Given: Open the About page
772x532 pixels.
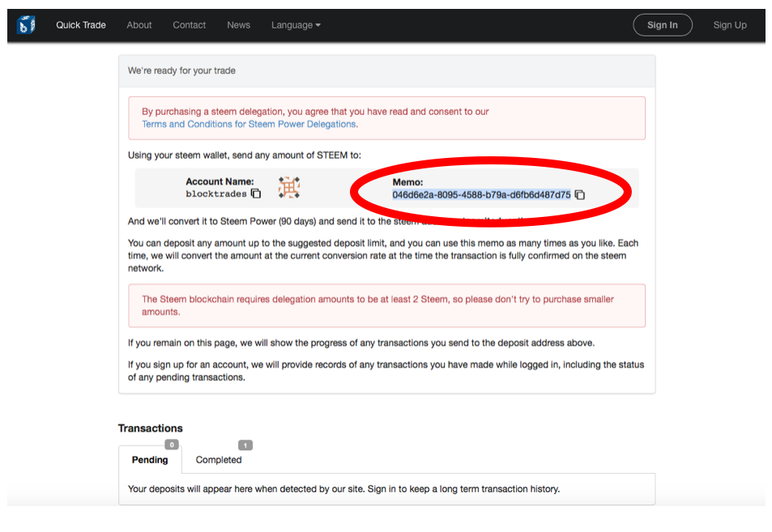Looking at the screenshot, I should point(139,25).
